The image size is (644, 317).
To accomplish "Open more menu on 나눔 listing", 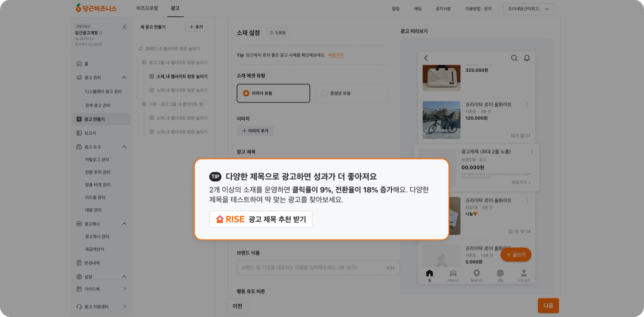I will click(527, 201).
